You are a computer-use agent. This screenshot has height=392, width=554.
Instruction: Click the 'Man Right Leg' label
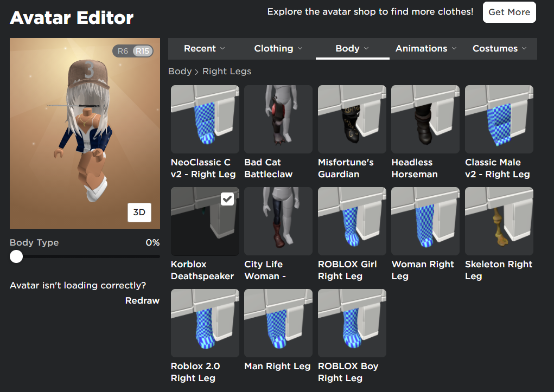click(277, 366)
